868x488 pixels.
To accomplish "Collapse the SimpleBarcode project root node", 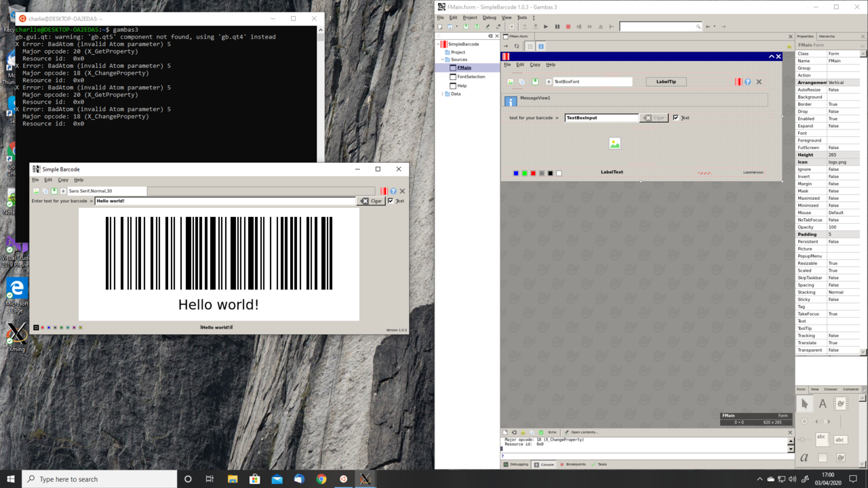I will (438, 44).
